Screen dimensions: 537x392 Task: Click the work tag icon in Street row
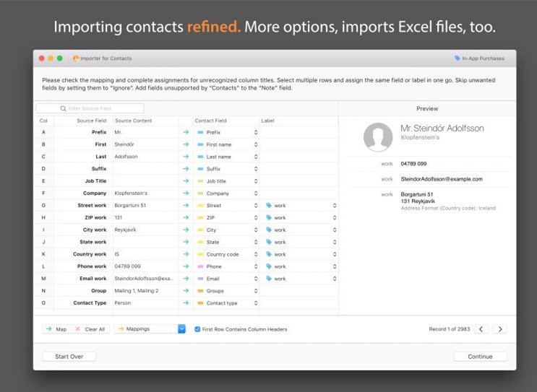(269, 205)
